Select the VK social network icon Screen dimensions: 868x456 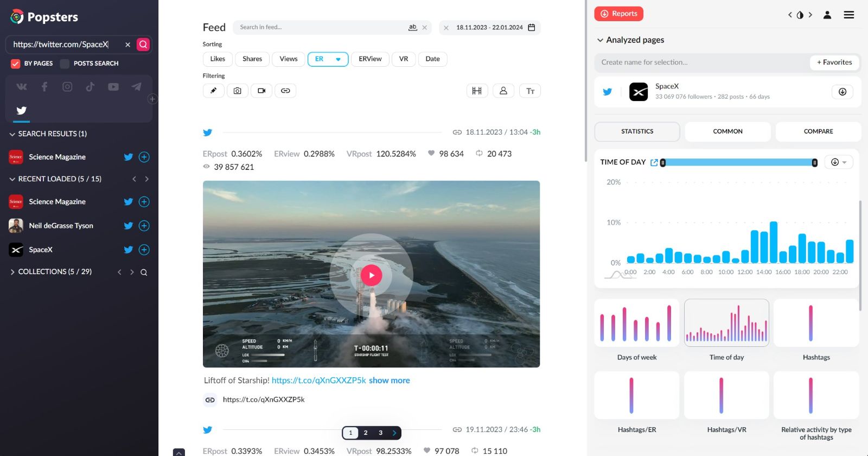22,87
